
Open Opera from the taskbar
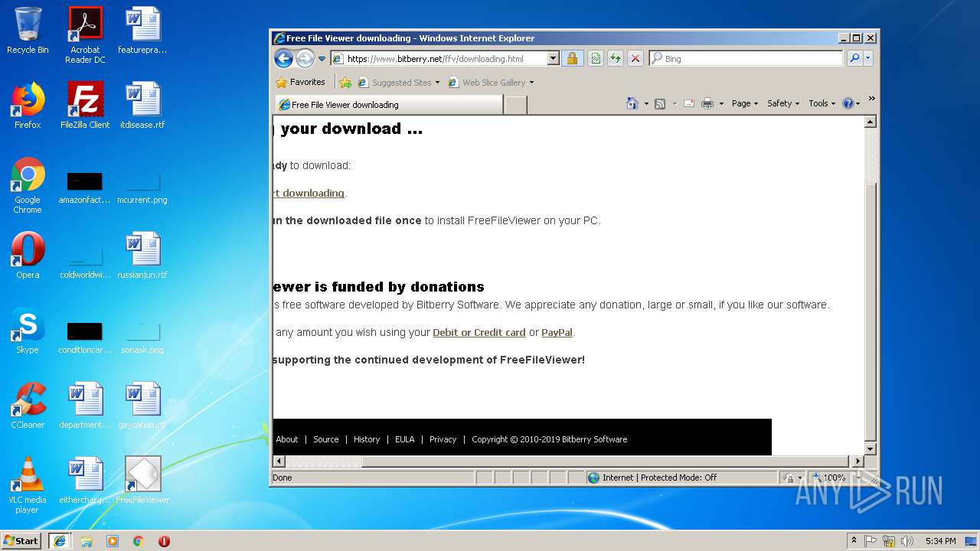pos(164,541)
